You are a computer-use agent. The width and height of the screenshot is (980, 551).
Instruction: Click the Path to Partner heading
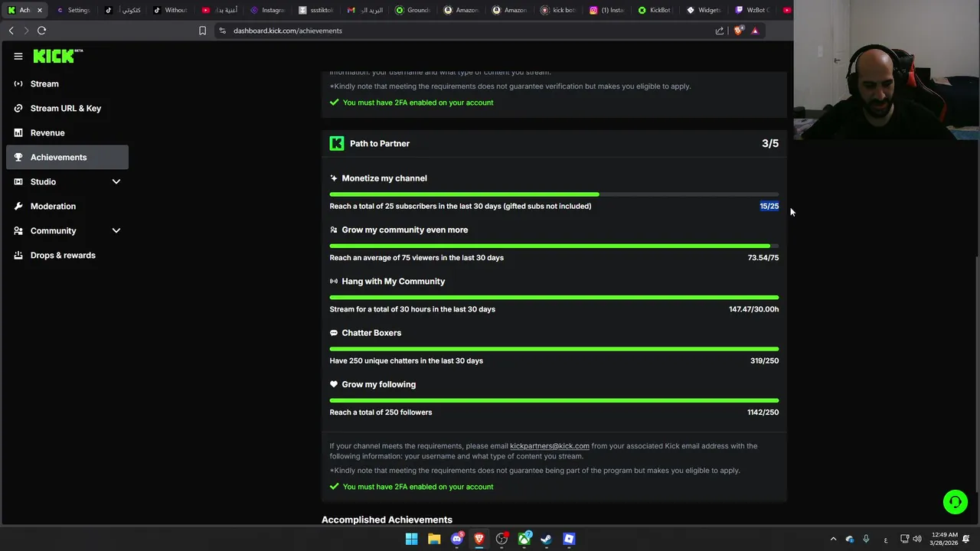pos(380,143)
